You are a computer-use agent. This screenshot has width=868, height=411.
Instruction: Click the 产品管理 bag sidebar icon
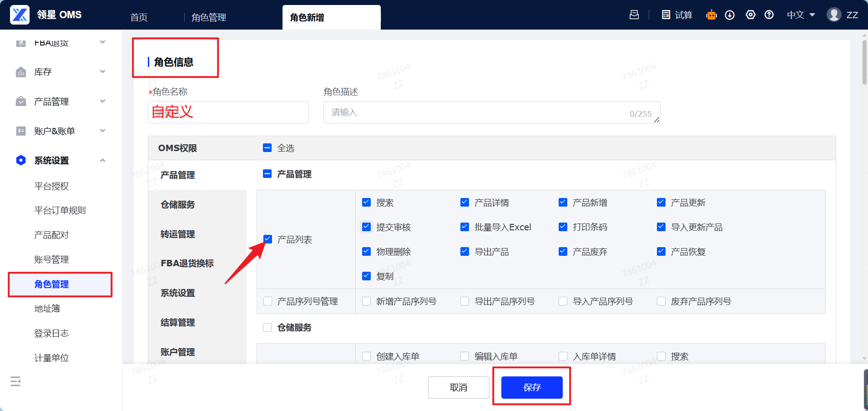[21, 101]
